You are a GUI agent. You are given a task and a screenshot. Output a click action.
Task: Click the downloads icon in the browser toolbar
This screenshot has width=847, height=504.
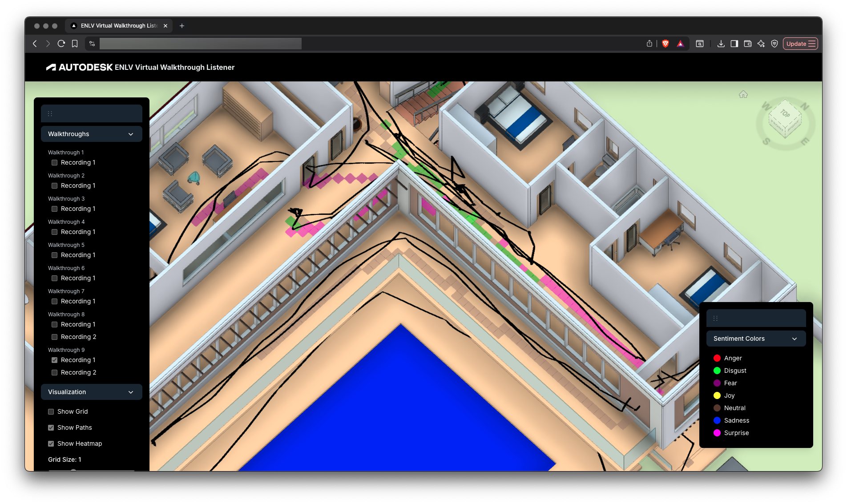click(x=721, y=44)
